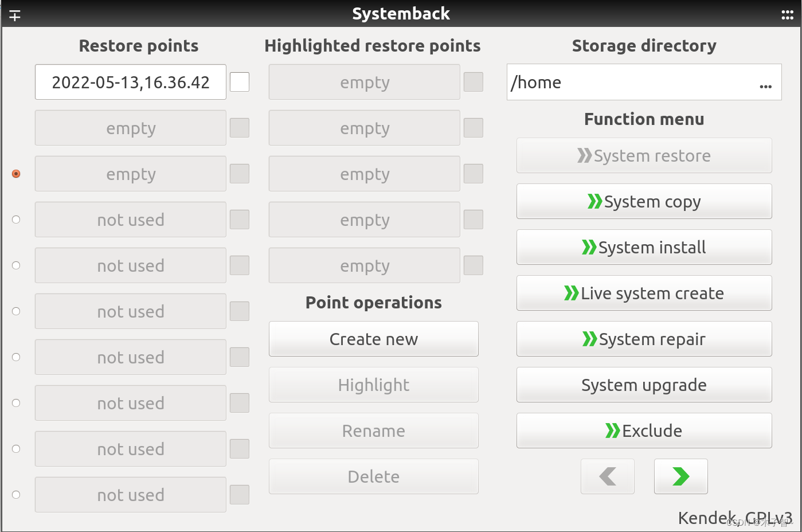Click the Delete button
The height and width of the screenshot is (532, 802).
(x=374, y=476)
